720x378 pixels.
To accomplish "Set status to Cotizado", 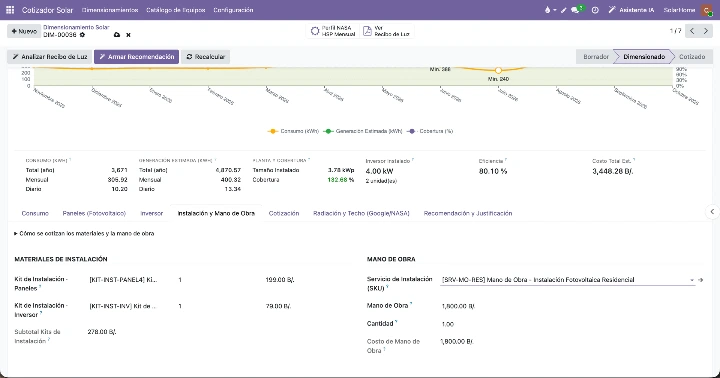I will pyautogui.click(x=692, y=56).
